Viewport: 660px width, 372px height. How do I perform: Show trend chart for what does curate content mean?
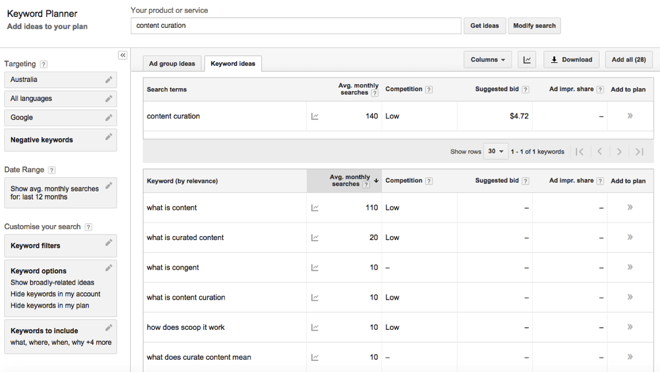tap(314, 357)
